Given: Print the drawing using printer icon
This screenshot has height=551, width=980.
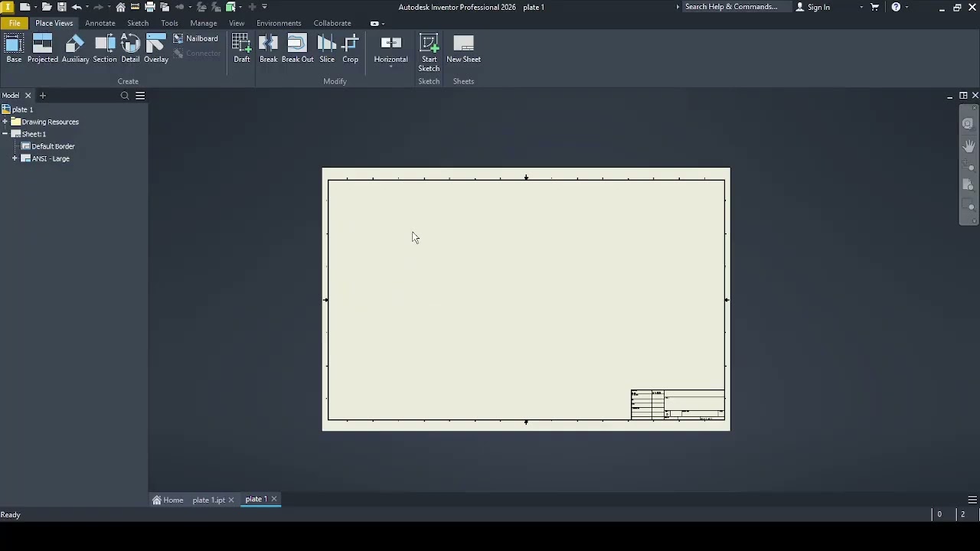Looking at the screenshot, I should pos(150,7).
